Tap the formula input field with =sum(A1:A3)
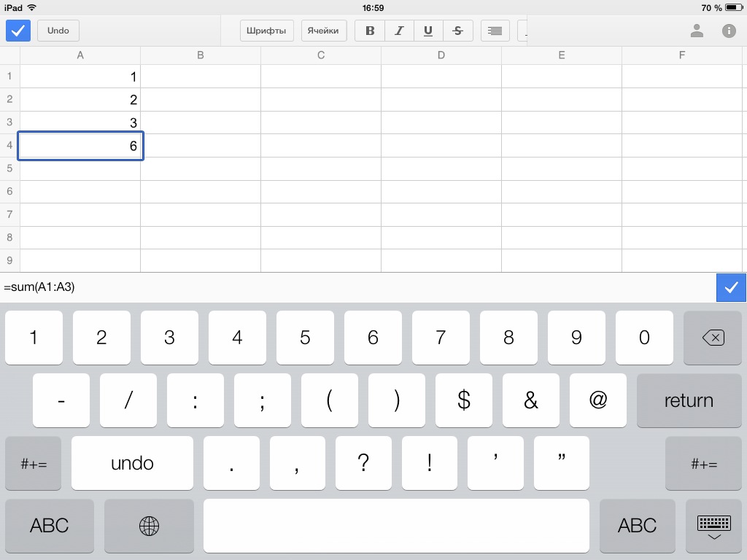747x560 pixels. (357, 287)
